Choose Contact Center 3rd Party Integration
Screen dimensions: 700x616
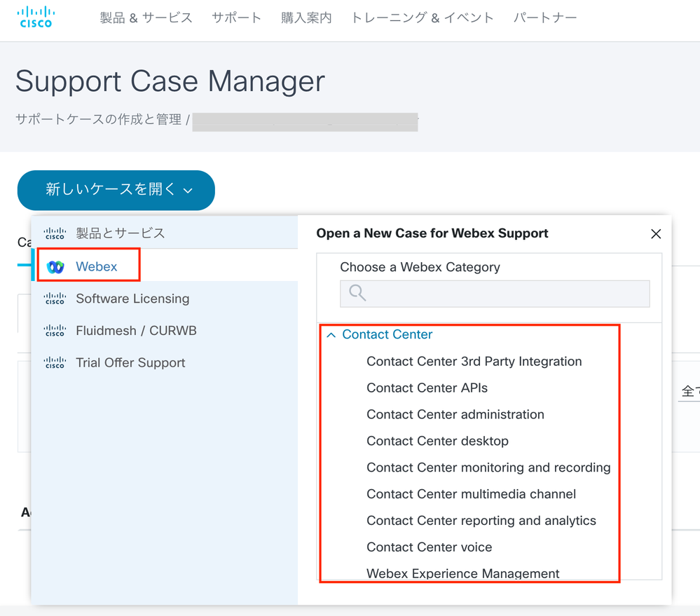pos(474,361)
